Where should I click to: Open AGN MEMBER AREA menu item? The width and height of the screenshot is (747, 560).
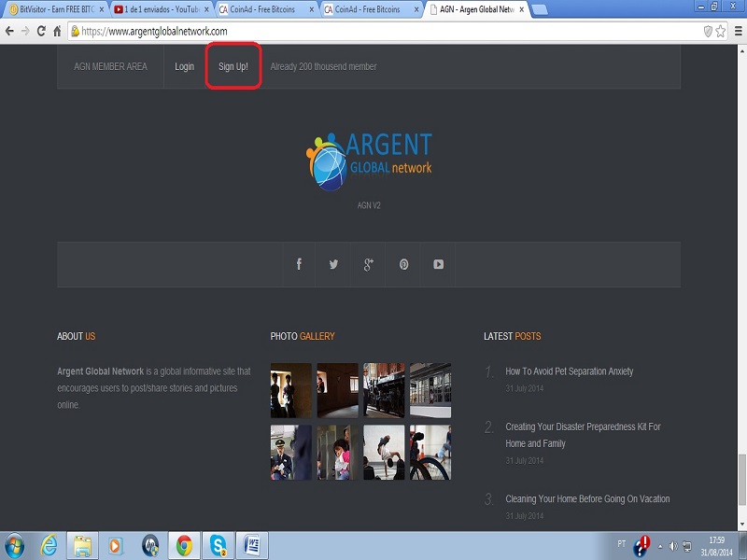(x=110, y=66)
